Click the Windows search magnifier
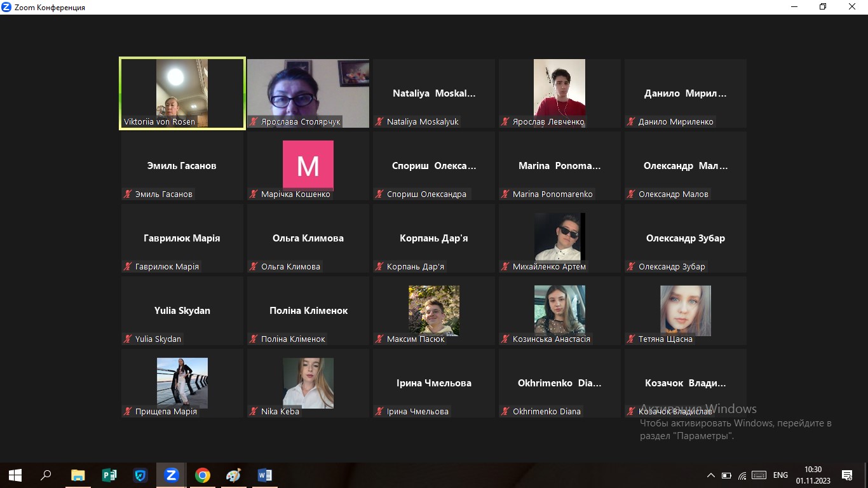Screen dimensions: 868x488 point(46,475)
